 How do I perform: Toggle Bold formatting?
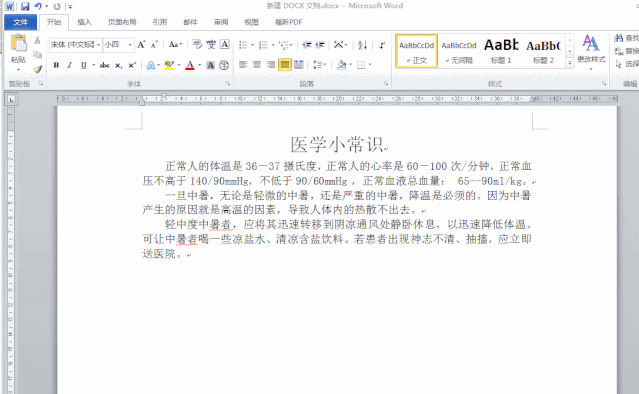(x=56, y=65)
